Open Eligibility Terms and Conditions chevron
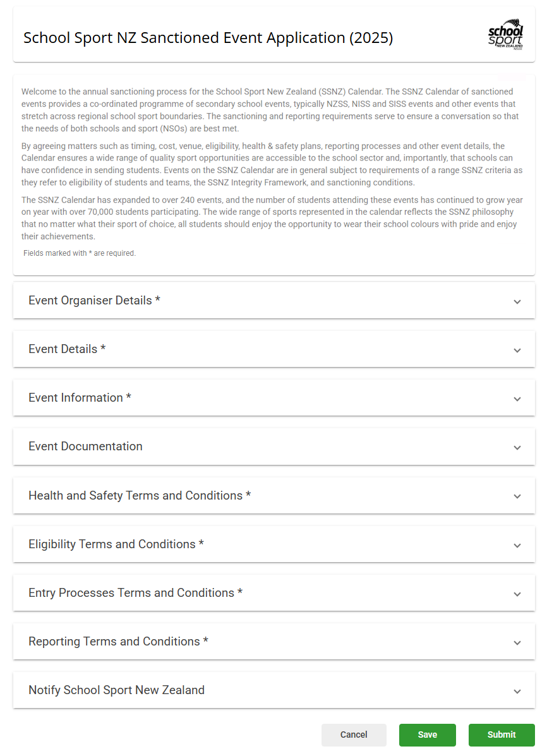The width and height of the screenshot is (547, 756). (517, 546)
